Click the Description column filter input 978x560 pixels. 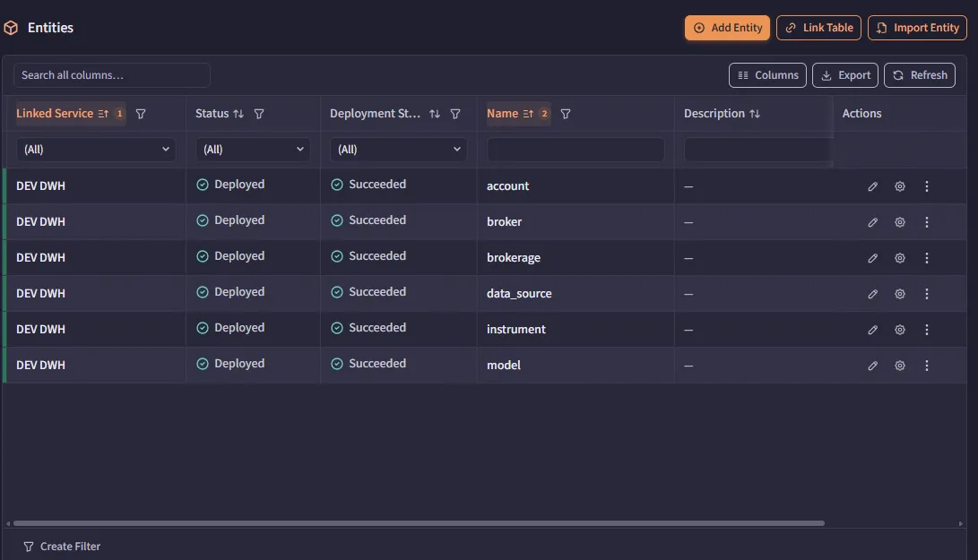point(757,150)
